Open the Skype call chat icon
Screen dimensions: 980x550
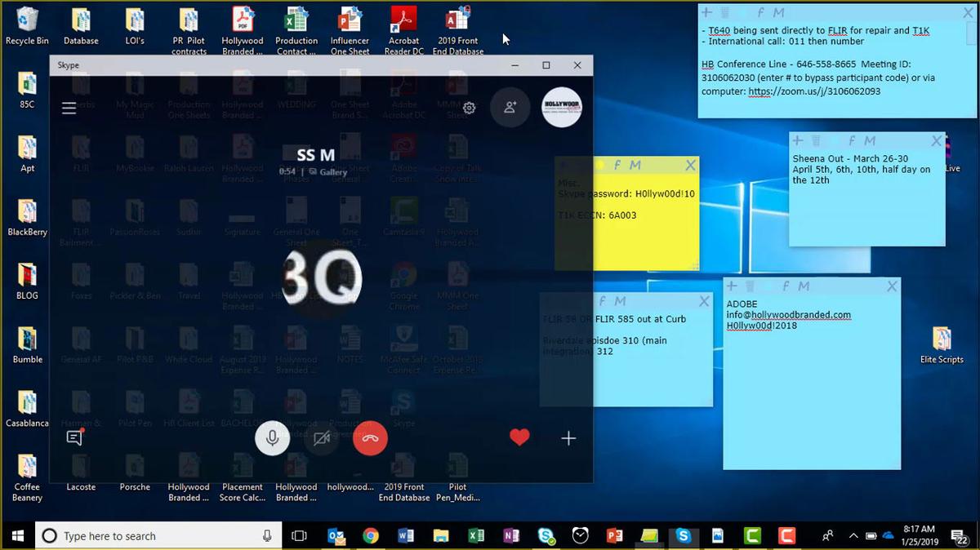74,438
